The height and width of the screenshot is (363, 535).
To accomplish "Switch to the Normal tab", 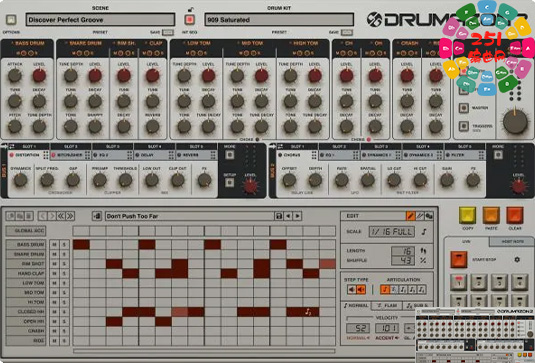I will pyautogui.click(x=357, y=305).
